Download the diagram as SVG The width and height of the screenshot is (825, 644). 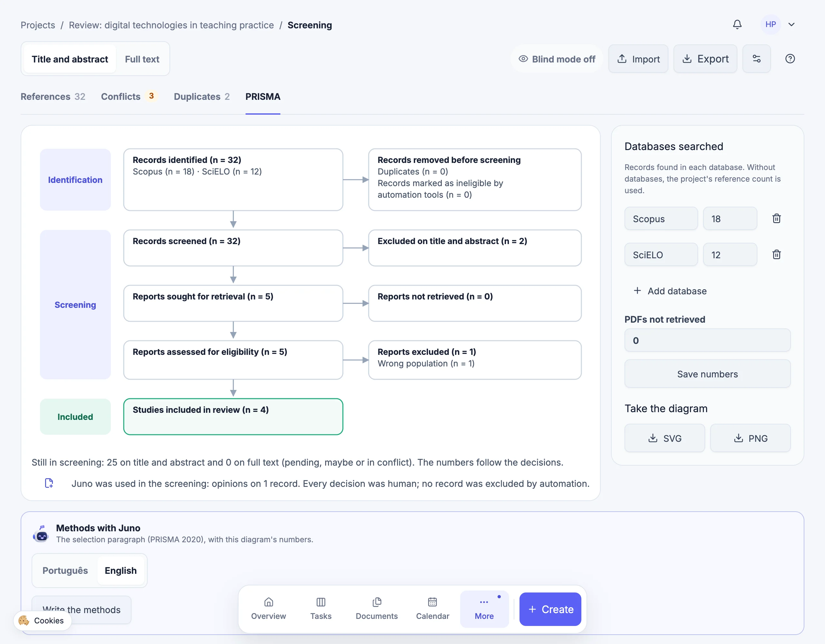(665, 438)
